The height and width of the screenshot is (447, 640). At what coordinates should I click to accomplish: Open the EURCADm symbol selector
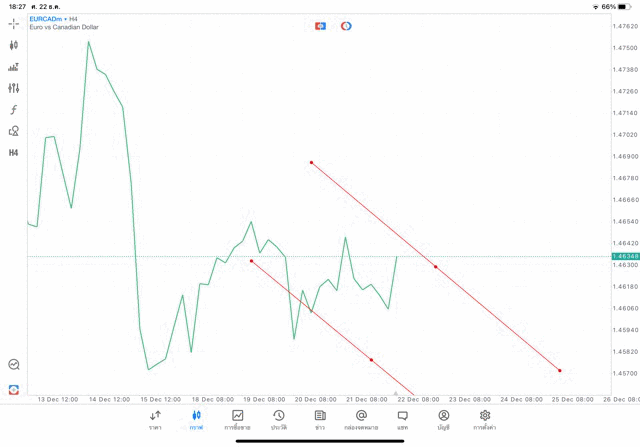pos(45,19)
